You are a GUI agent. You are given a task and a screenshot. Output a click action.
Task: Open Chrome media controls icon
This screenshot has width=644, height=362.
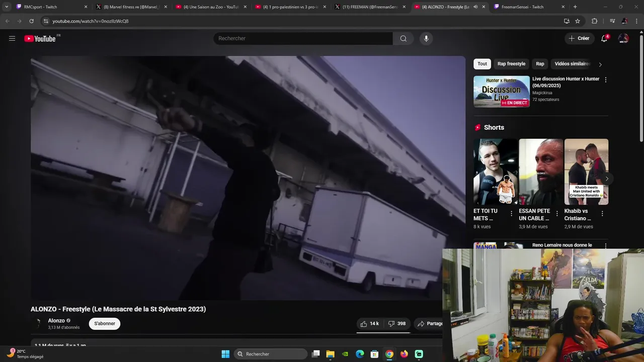[612, 21]
